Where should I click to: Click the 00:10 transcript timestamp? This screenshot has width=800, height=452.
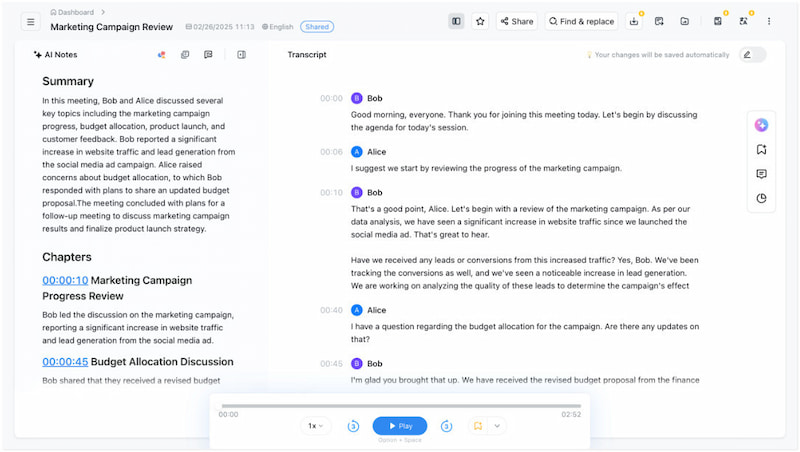pos(331,192)
